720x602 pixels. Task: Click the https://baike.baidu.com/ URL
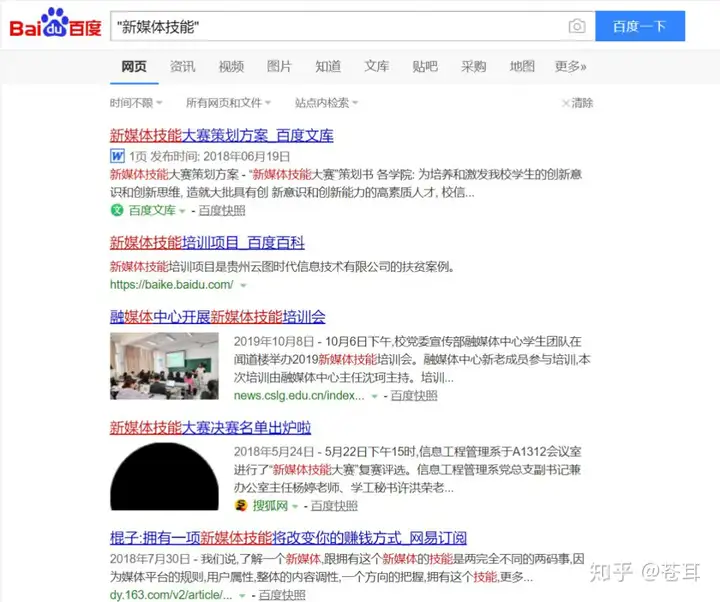[x=172, y=285]
